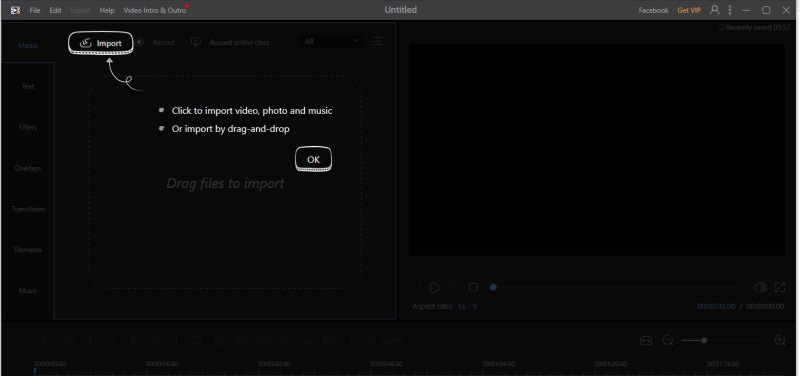
Task: Dismiss the import hint with OK
Action: tap(313, 159)
